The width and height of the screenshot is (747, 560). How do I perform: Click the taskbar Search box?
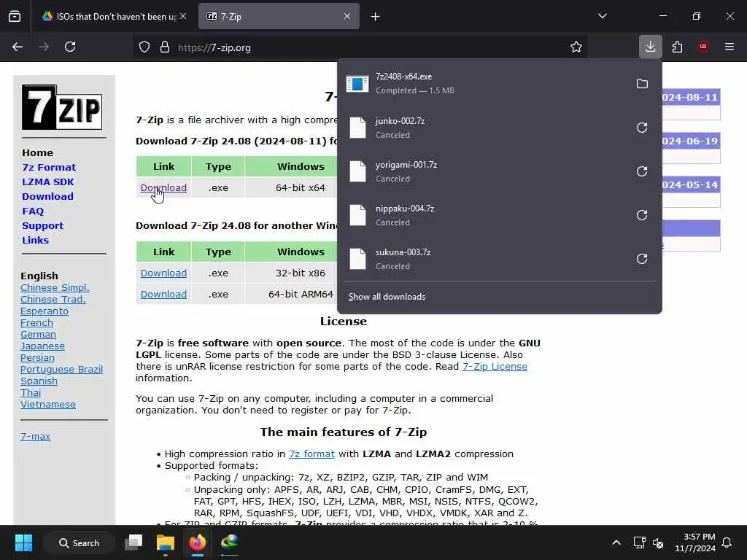[x=79, y=542]
